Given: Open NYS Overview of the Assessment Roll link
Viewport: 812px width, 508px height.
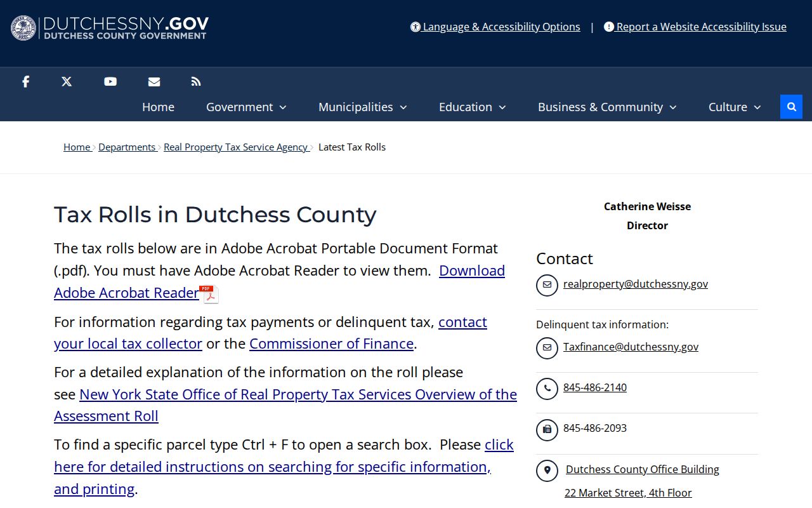Looking at the screenshot, I should pos(285,405).
